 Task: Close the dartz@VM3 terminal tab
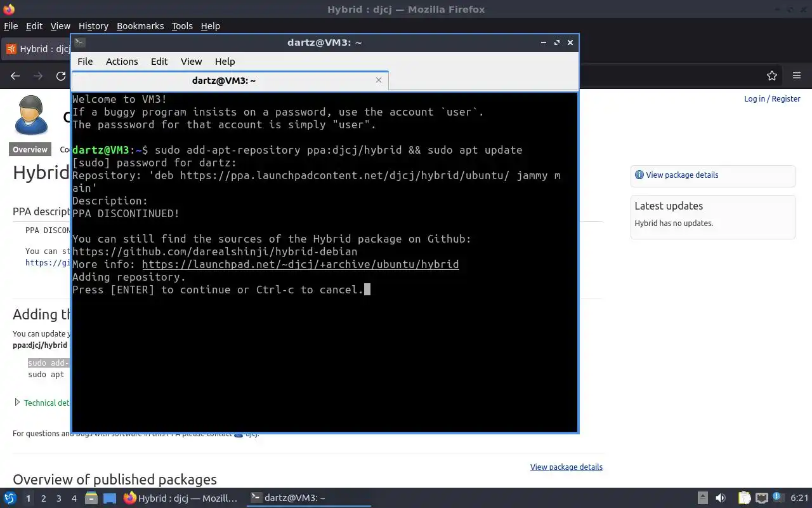(x=379, y=80)
